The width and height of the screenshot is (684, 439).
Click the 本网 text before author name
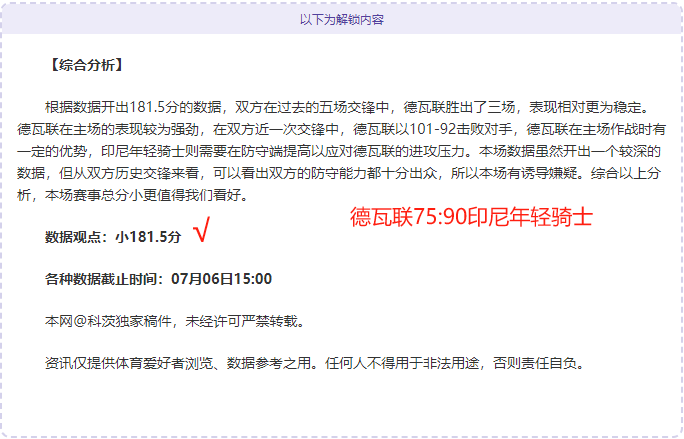(58, 322)
